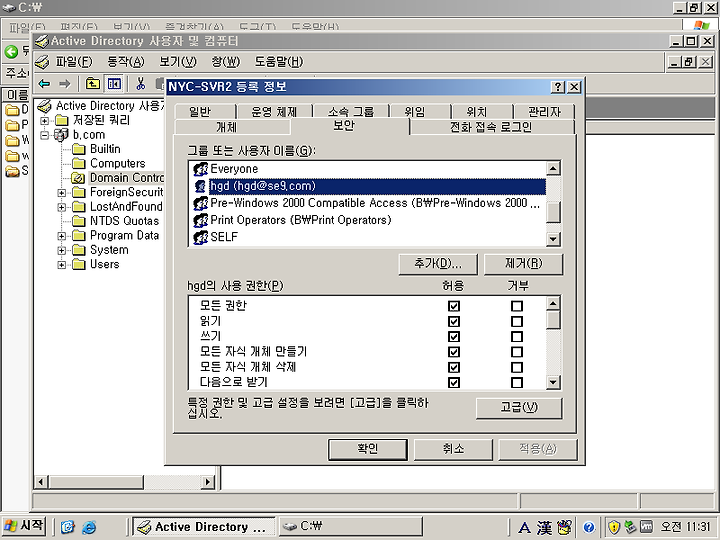Toggle Deny for 쓰기
The image size is (720, 540).
coord(517,337)
